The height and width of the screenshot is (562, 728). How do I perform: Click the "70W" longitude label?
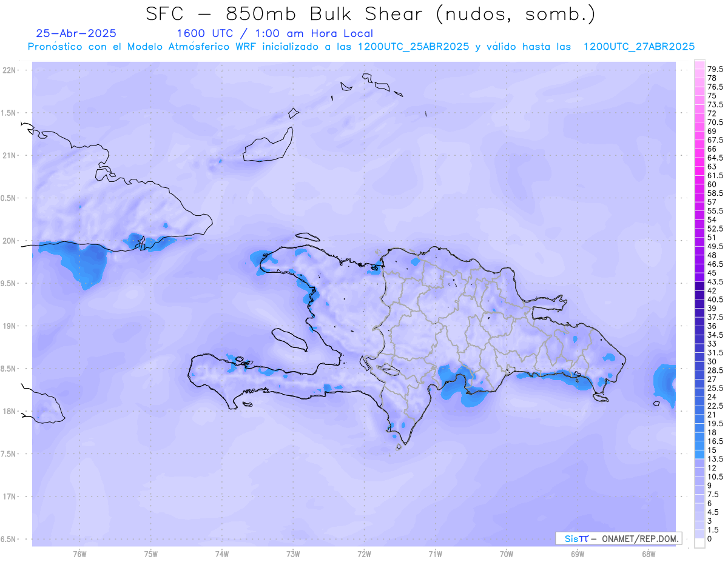click(507, 554)
